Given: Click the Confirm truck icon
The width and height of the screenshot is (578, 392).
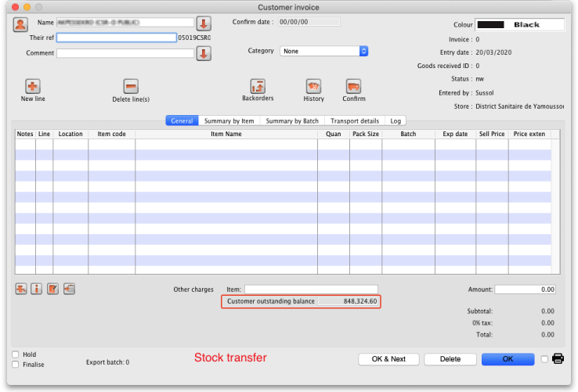Looking at the screenshot, I should click(x=353, y=87).
